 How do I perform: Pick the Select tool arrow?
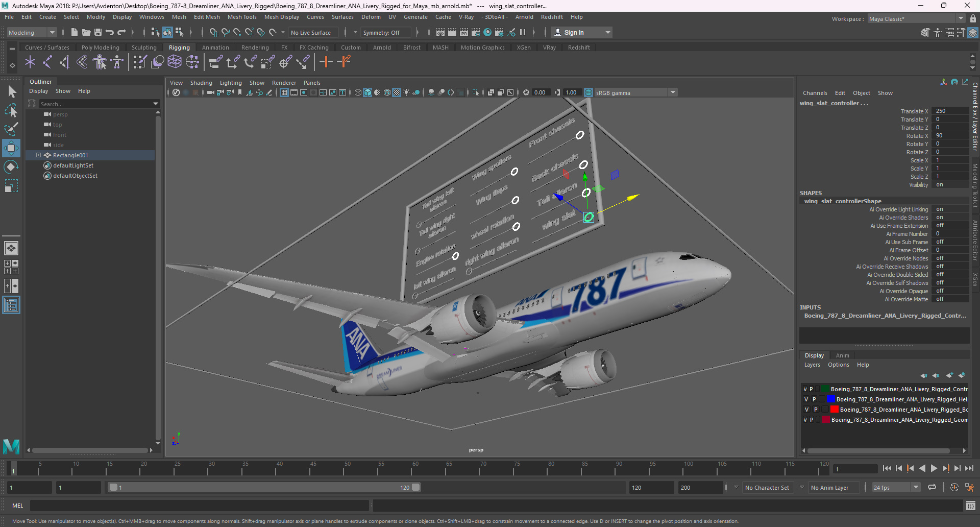11,92
